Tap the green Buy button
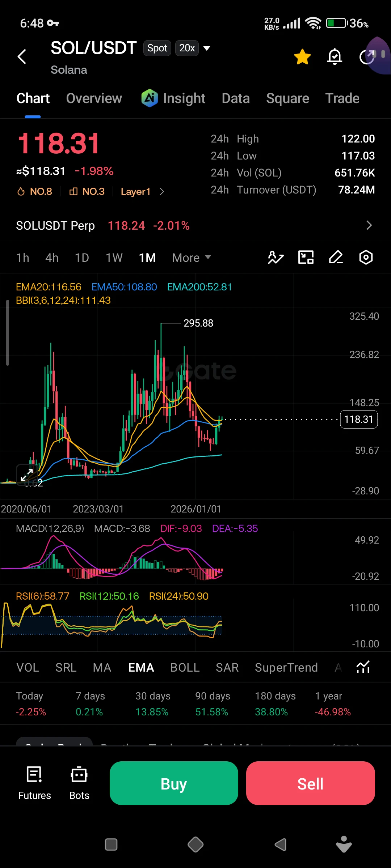The width and height of the screenshot is (391, 868). pos(174,783)
